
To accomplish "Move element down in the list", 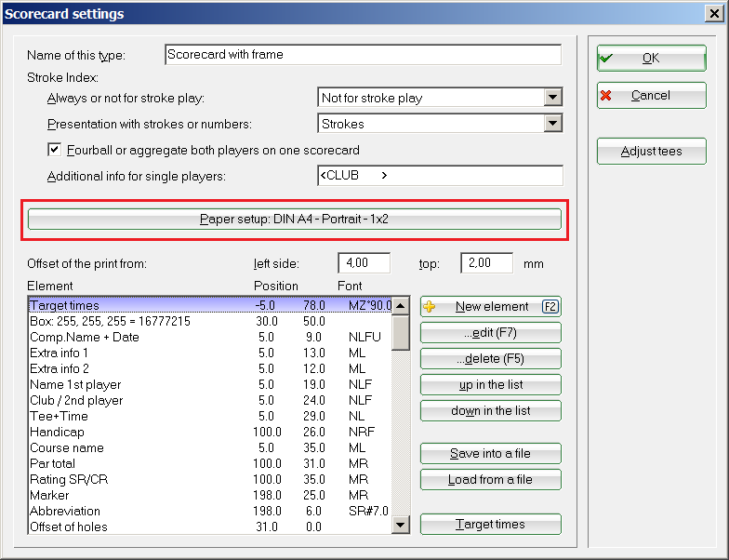I will click(490, 411).
